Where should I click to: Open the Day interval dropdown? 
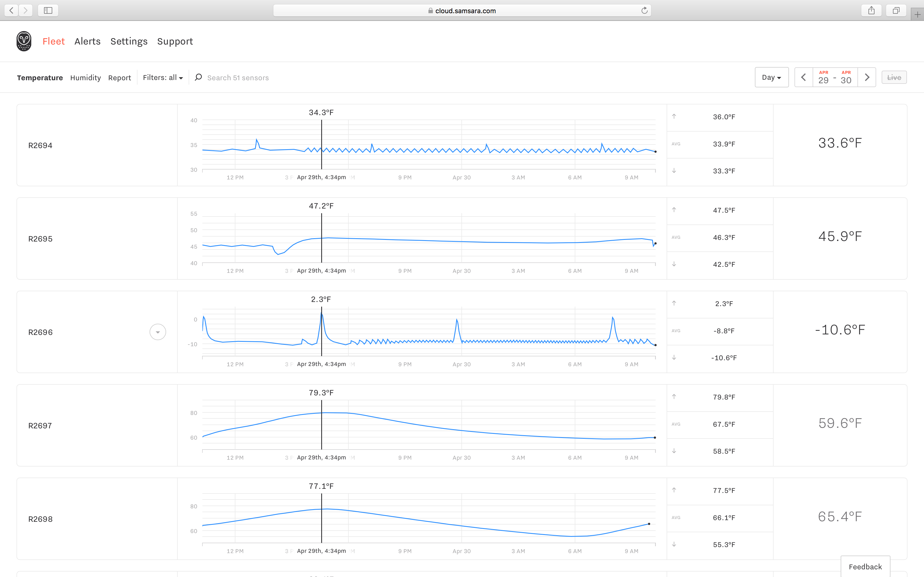[772, 77]
